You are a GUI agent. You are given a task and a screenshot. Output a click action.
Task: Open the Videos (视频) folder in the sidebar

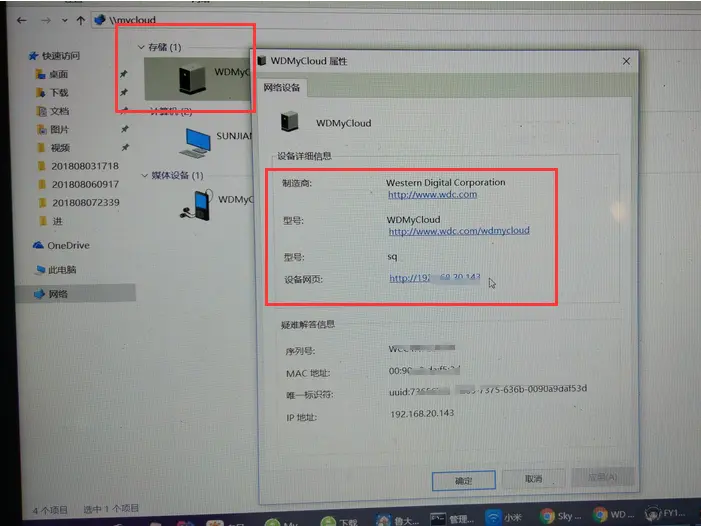coord(54,147)
